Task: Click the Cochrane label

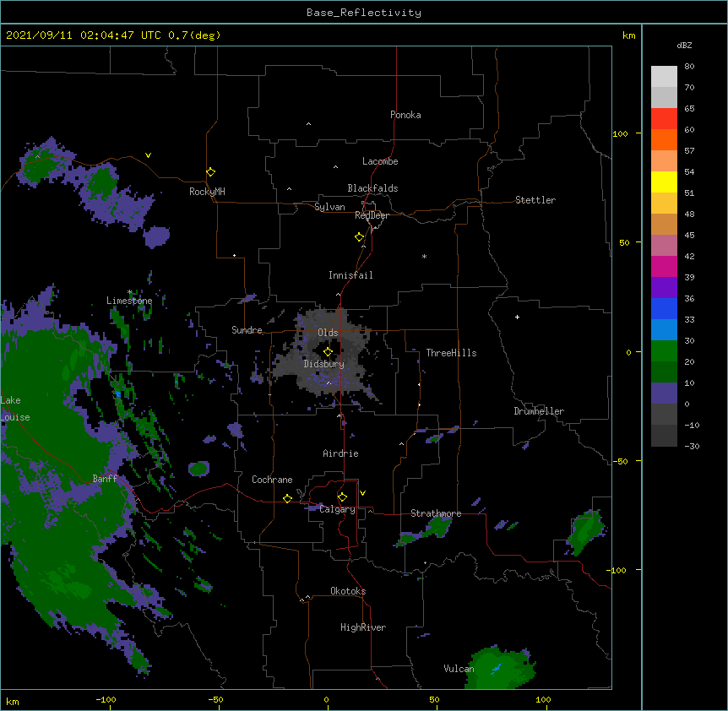Action: [x=272, y=480]
